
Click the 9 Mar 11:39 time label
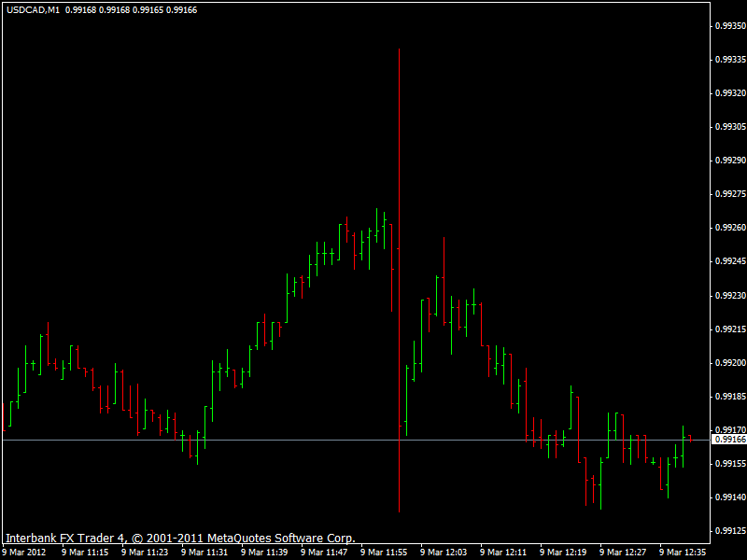pyautogui.click(x=264, y=553)
